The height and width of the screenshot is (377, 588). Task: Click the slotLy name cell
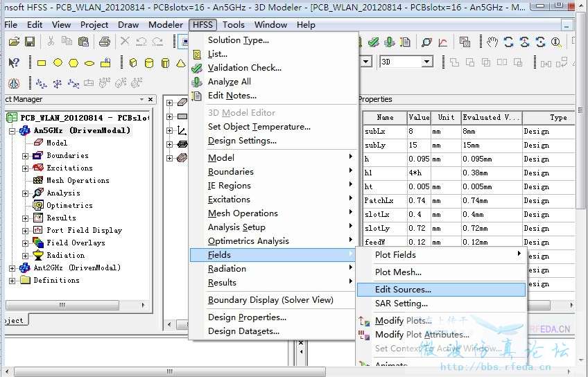pos(385,229)
